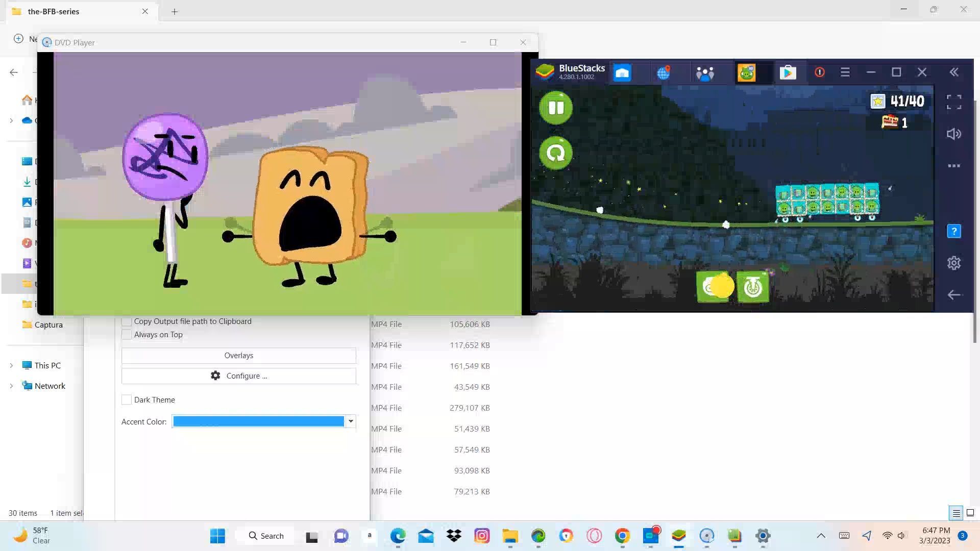The height and width of the screenshot is (551, 980).
Task: Switch to the BlueStacks globe tab
Action: coord(664,72)
